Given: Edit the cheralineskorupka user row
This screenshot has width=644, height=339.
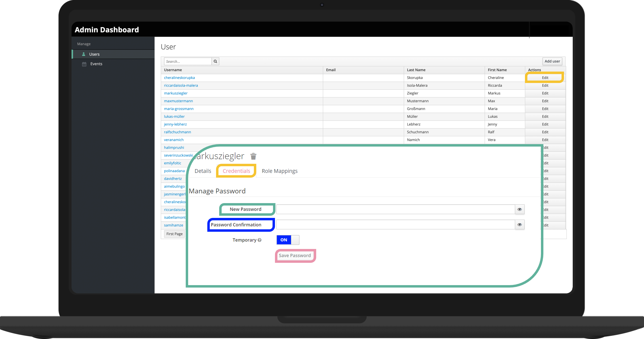Looking at the screenshot, I should (x=545, y=78).
